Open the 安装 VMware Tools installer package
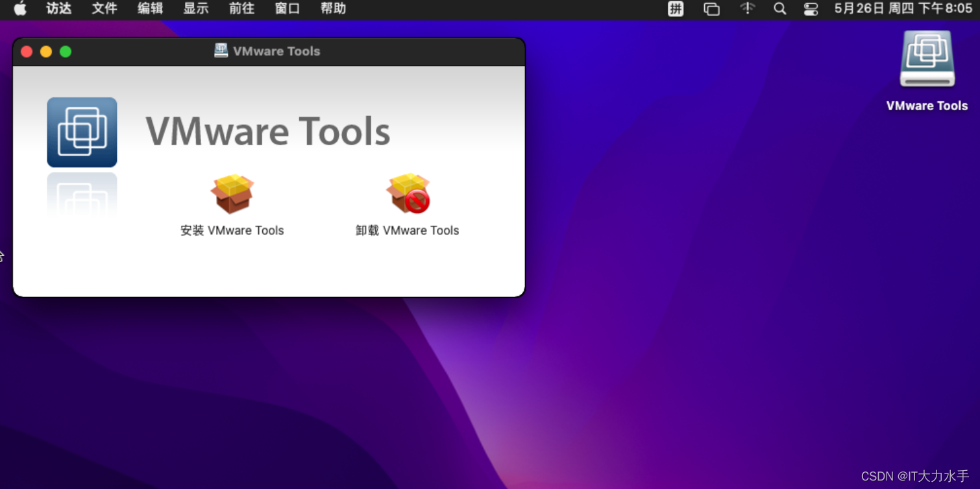Screen dimensions: 980x489 point(232,194)
